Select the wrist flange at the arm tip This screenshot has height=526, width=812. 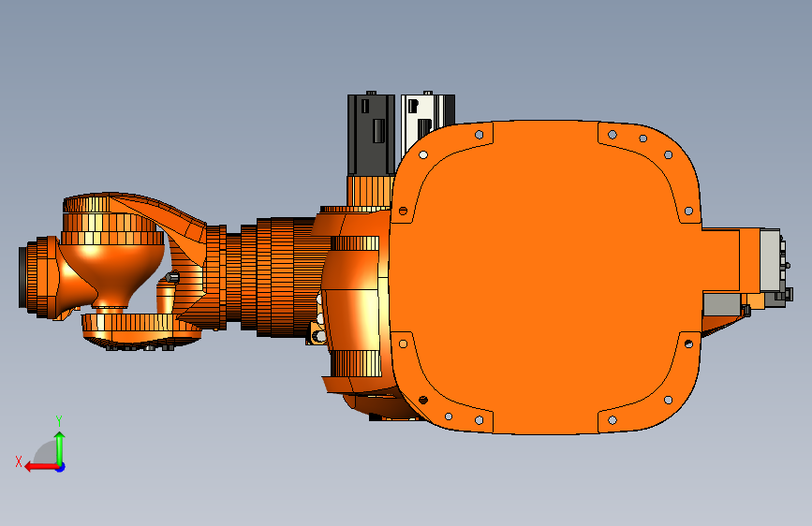click(x=23, y=277)
